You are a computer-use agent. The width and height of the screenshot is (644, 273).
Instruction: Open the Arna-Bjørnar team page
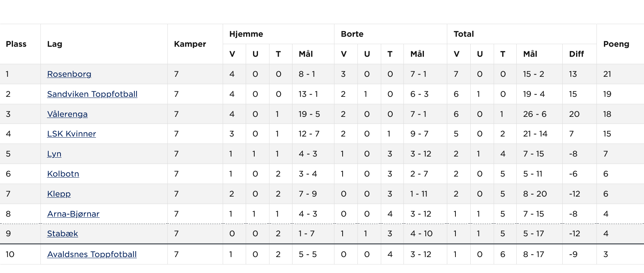(73, 214)
